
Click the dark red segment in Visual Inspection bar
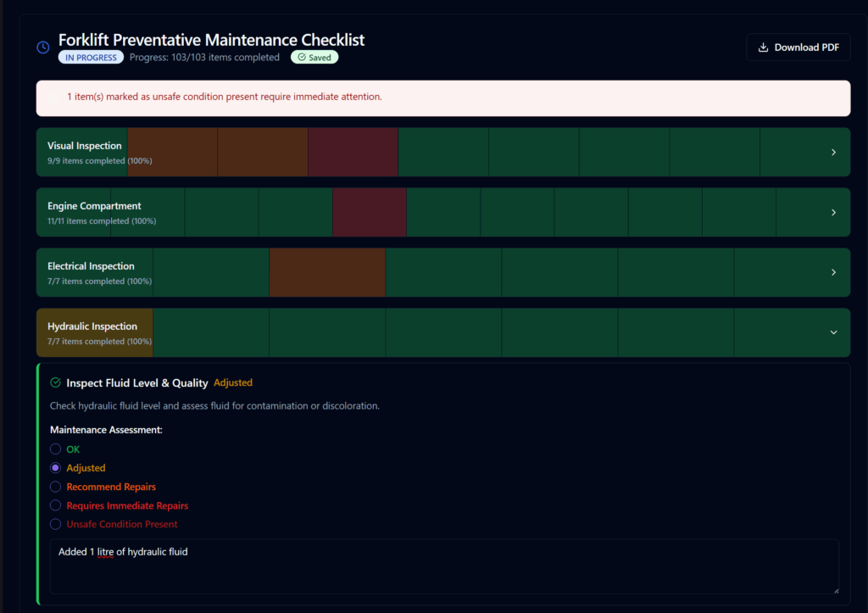pyautogui.click(x=353, y=153)
